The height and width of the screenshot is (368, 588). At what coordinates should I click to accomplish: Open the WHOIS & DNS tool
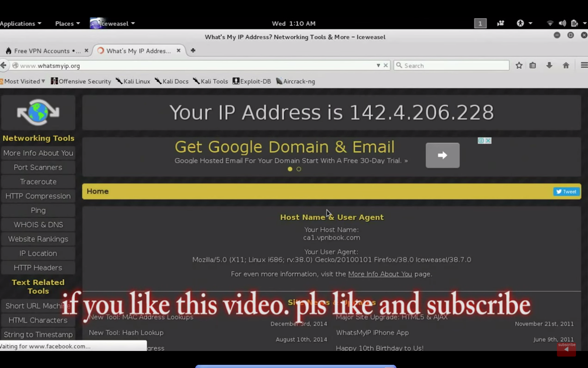coord(38,225)
